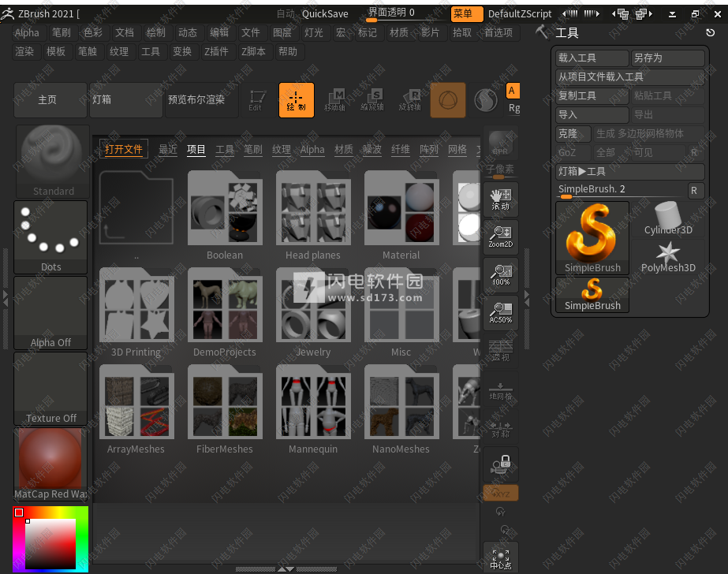Open the Dots stroke type picker
The height and width of the screenshot is (574, 728).
(x=50, y=237)
